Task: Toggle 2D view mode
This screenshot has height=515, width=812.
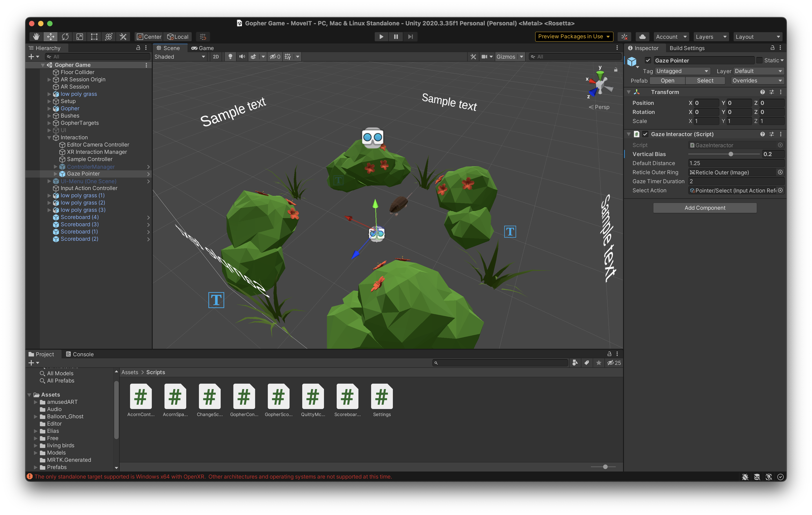Action: click(x=216, y=57)
